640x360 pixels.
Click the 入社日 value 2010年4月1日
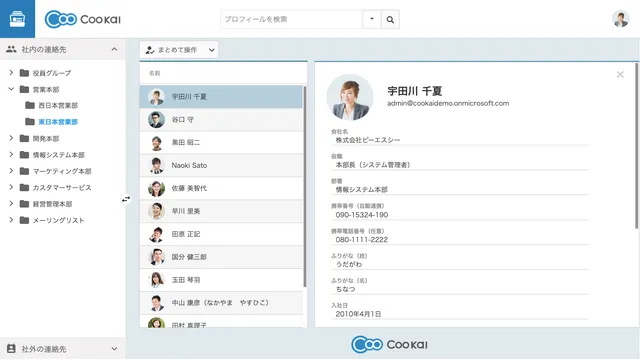[x=358, y=314]
